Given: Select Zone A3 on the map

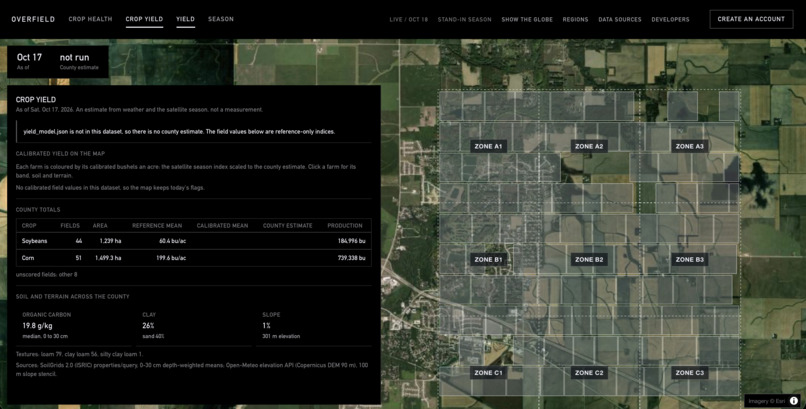Looking at the screenshot, I should pos(689,146).
